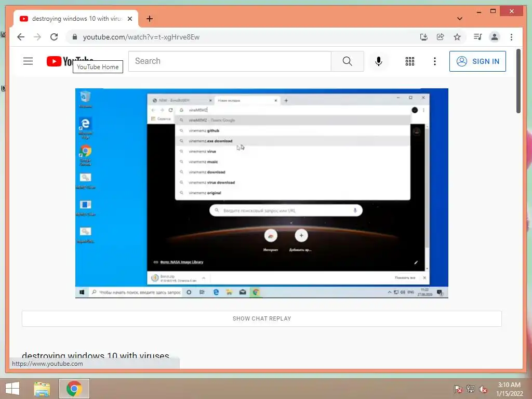This screenshot has width=532, height=399.
Task: Click the address bar URL
Action: tap(141, 37)
